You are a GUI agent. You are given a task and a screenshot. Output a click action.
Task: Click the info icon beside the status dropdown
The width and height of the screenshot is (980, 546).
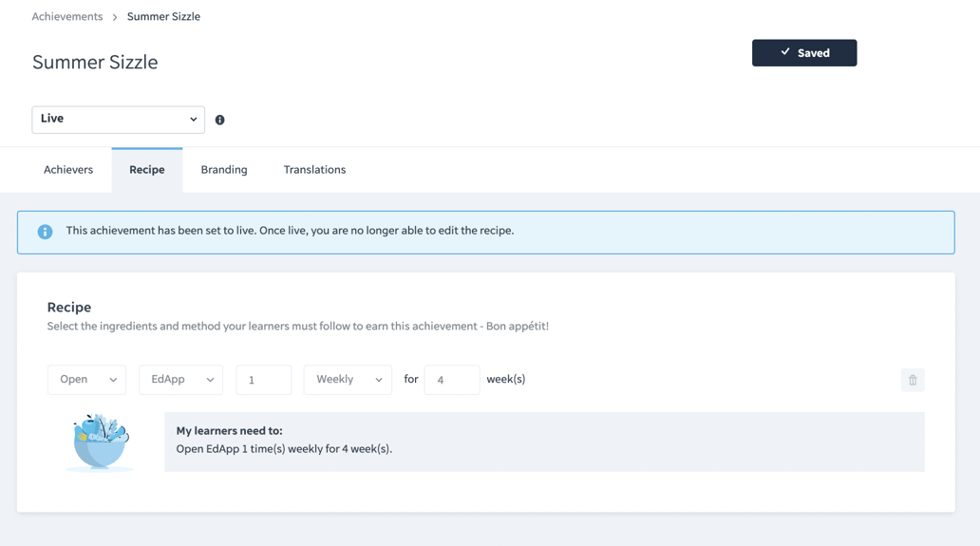click(x=220, y=120)
